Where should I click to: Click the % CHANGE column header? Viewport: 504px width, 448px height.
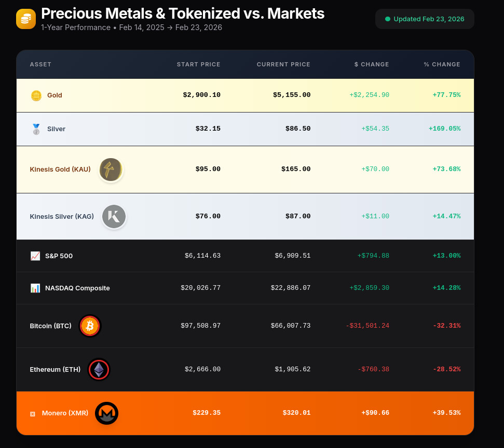(x=442, y=64)
